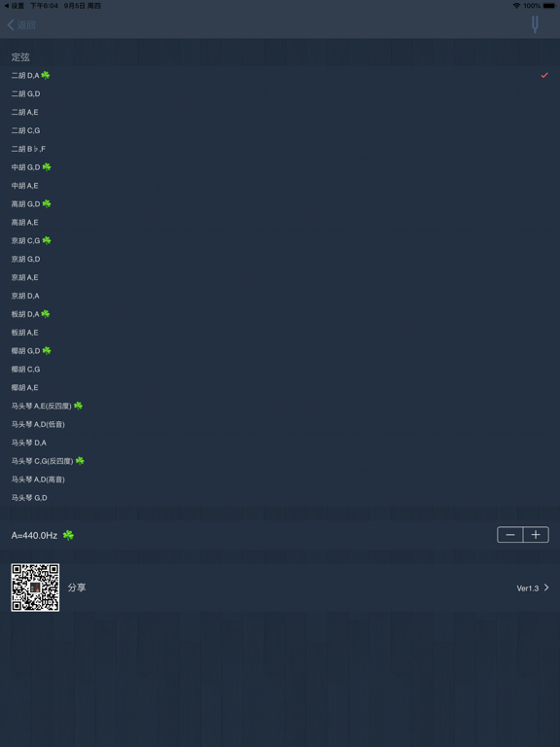Choose 板胡 D,A tuning
Screen dimensions: 560x747
pyautogui.click(x=280, y=314)
